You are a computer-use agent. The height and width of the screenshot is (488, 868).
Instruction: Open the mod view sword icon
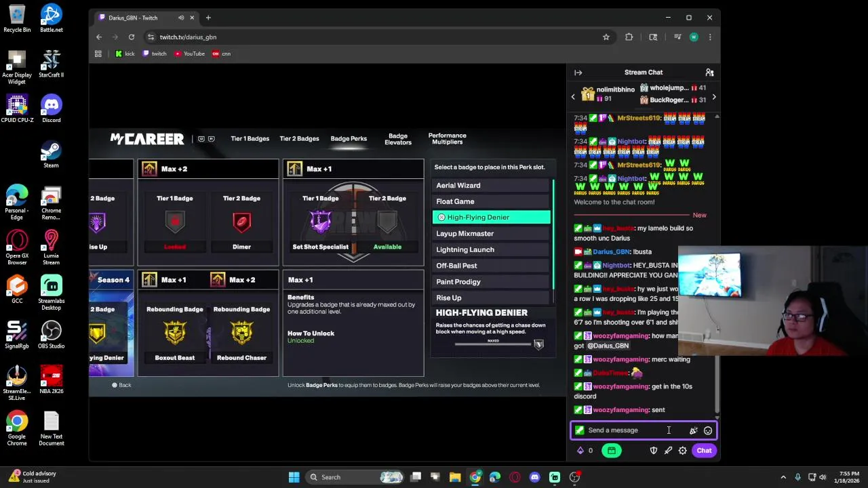pos(668,451)
